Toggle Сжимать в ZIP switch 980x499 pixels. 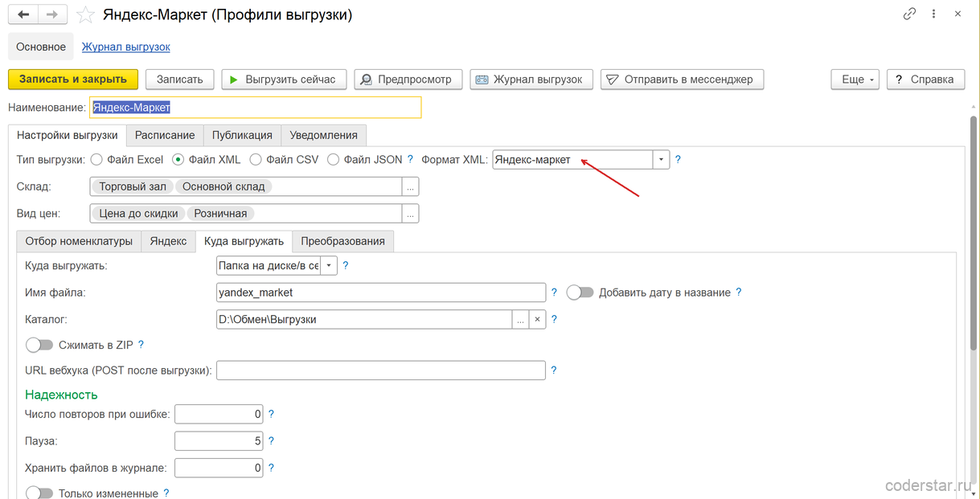coord(39,345)
